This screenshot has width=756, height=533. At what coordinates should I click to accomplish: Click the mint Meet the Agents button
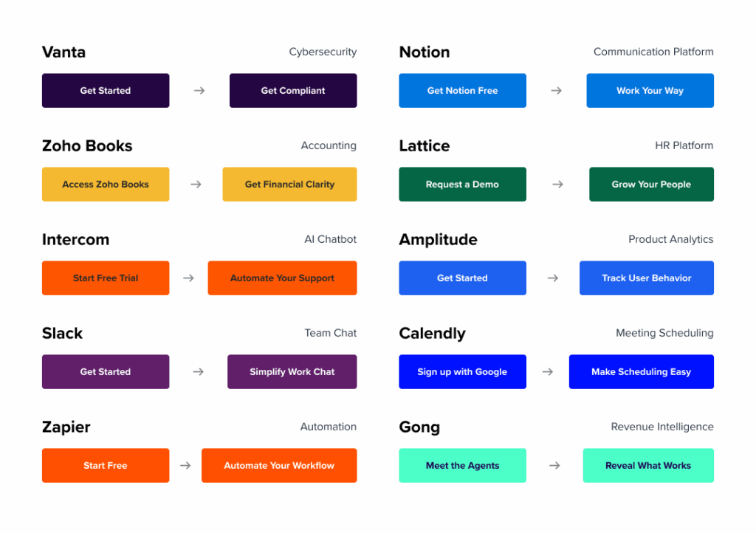462,466
